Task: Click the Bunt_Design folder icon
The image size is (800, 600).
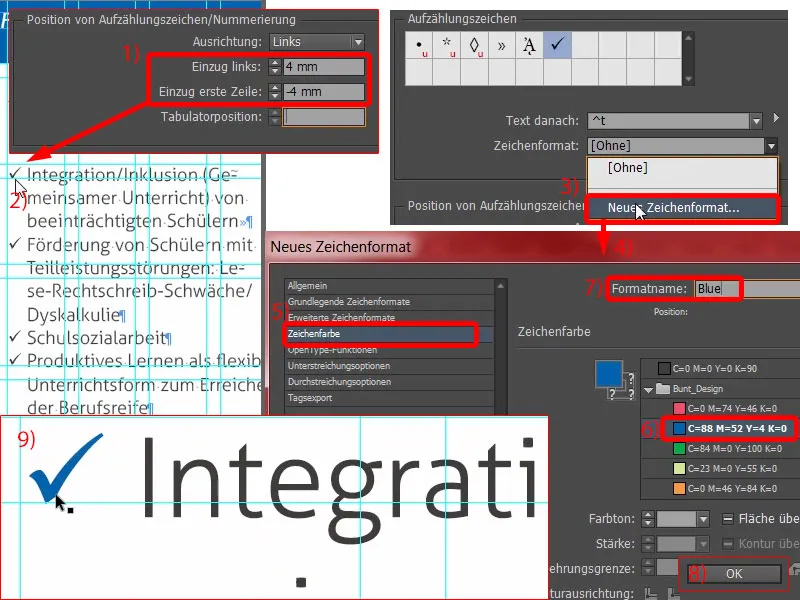Action: point(661,389)
